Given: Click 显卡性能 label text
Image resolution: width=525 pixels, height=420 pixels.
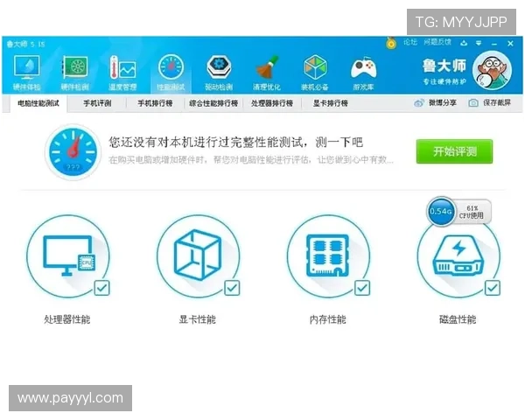Looking at the screenshot, I should click(x=197, y=319).
